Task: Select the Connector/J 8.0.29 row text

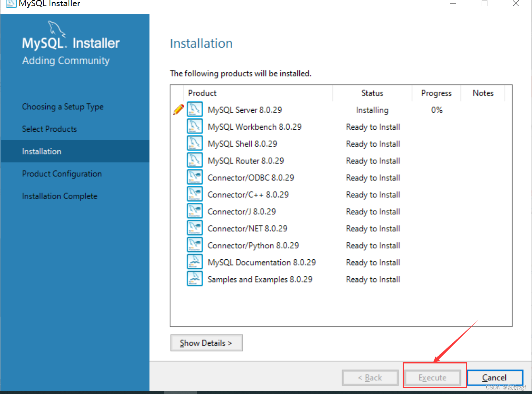Action: tap(242, 212)
